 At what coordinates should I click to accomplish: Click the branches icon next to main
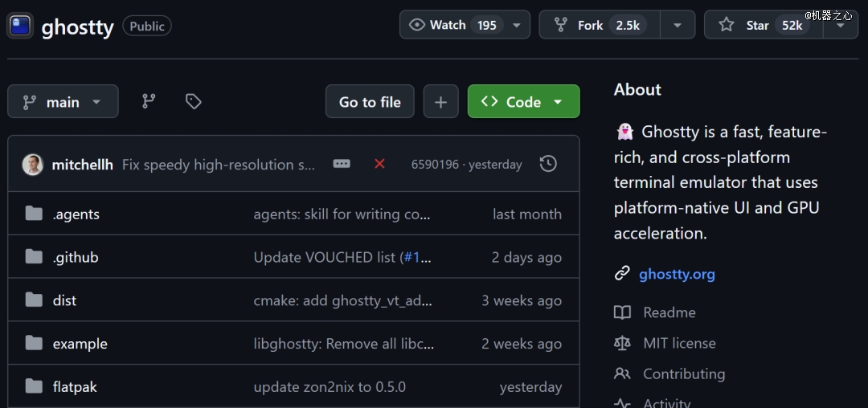(149, 101)
